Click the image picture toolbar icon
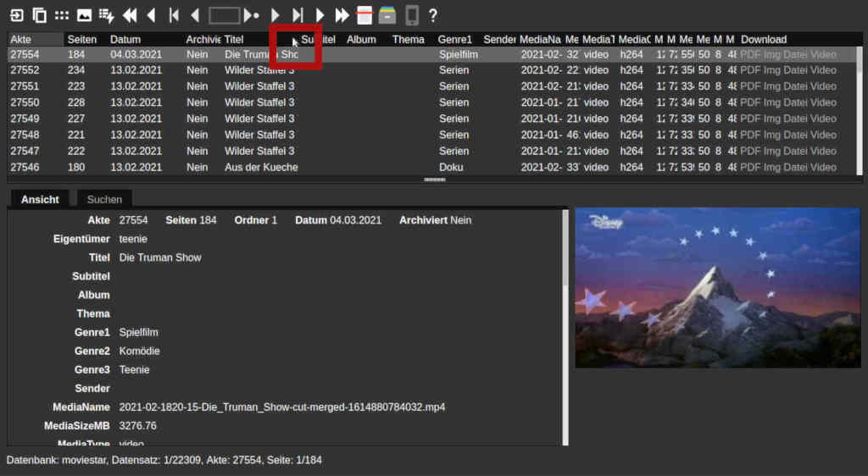Image resolution: width=868 pixels, height=476 pixels. tap(84, 14)
